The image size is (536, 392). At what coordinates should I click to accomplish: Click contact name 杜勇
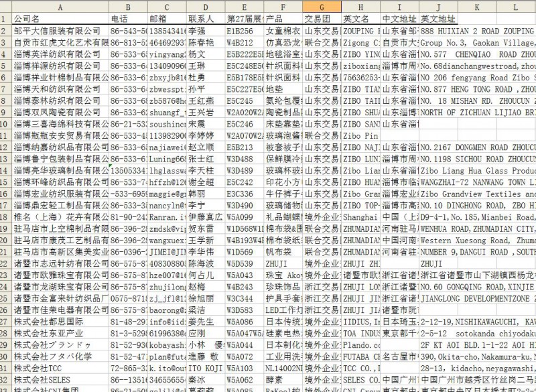[206, 78]
